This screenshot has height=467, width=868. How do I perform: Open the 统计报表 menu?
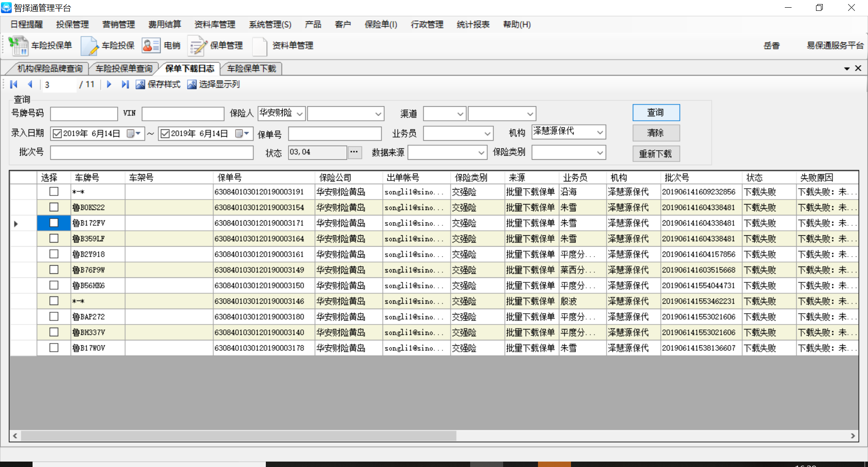(473, 24)
